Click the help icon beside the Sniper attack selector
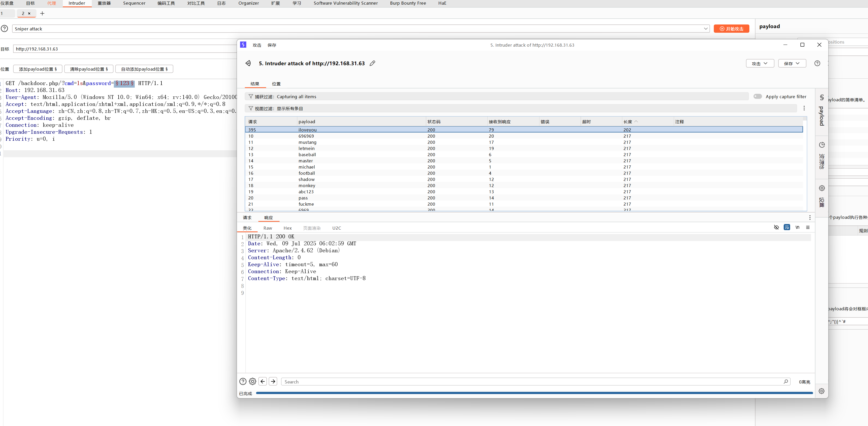Viewport: 868px width, 426px height. (4, 29)
